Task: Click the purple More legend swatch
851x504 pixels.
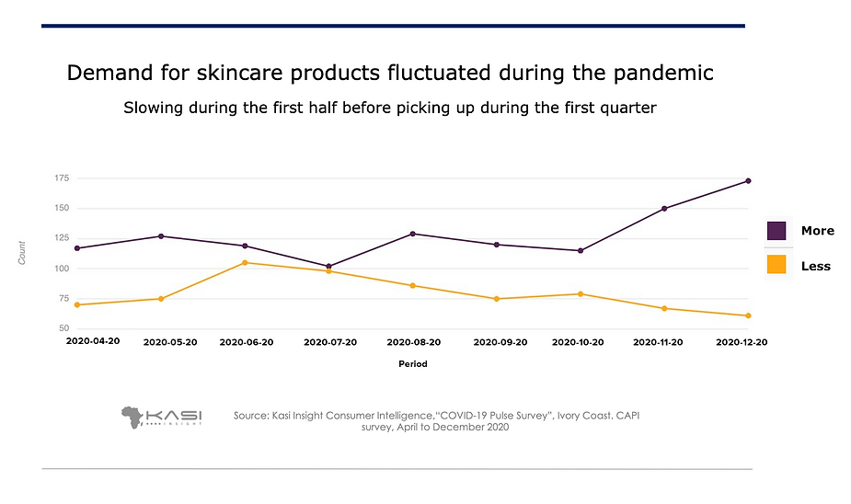Action: tap(776, 230)
